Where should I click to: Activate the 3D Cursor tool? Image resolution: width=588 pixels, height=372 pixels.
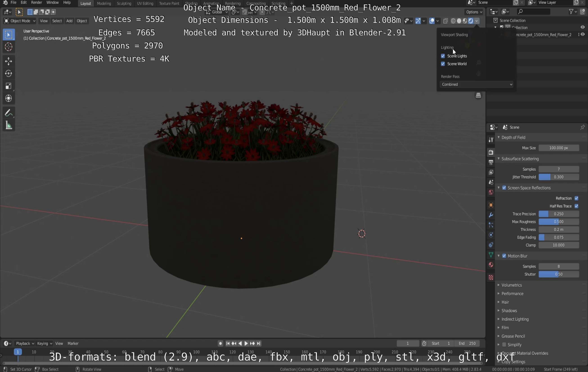pyautogui.click(x=9, y=47)
